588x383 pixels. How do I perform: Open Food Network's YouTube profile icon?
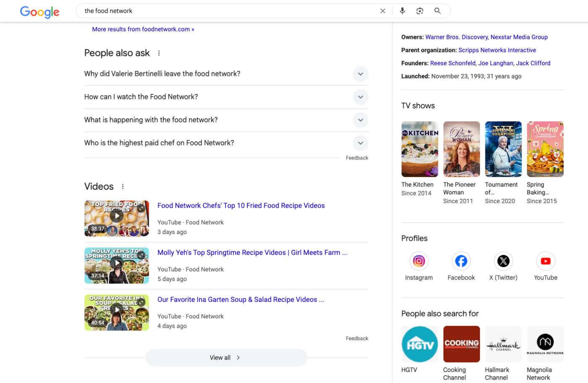coord(545,261)
